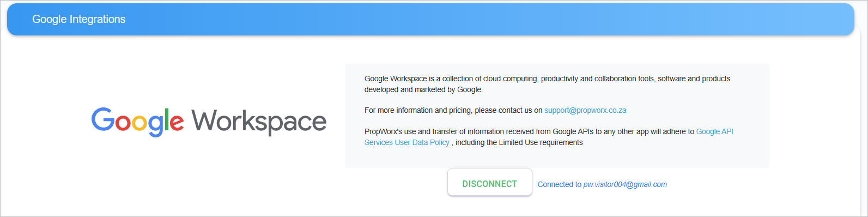Click the "including the Limited Use requirements" text
The height and width of the screenshot is (217, 868).
click(519, 142)
